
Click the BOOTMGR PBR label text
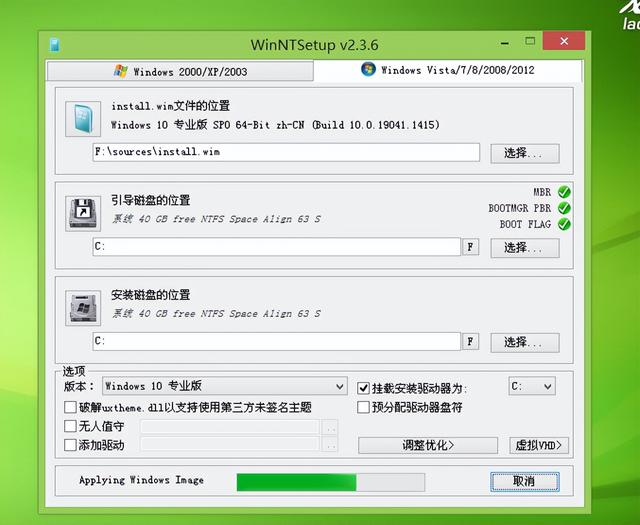point(520,208)
